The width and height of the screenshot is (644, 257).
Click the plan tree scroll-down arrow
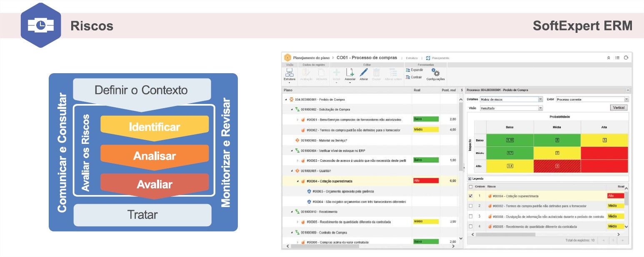461,239
